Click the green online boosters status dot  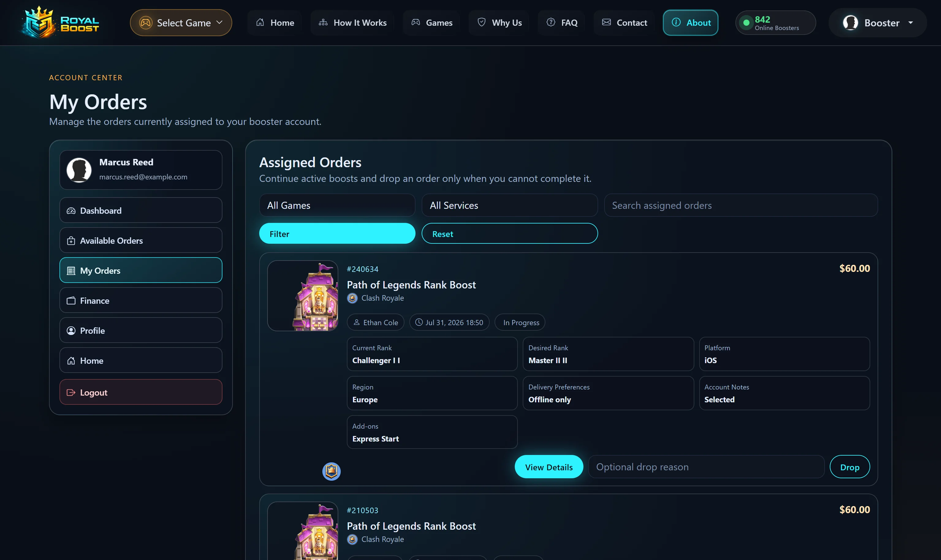coord(746,23)
